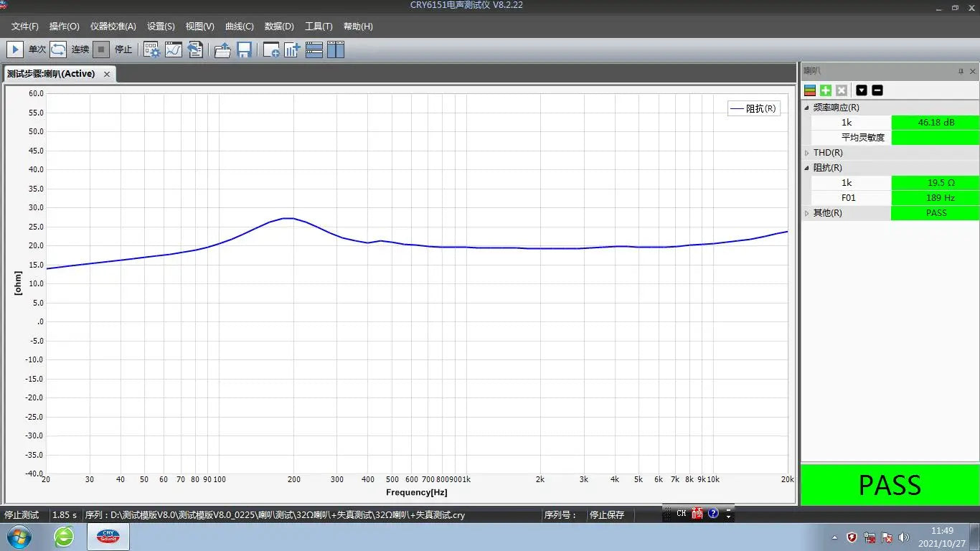This screenshot has height=551, width=980.
Task: Toggle the 阻抗(R) legend entry on chart
Action: click(x=753, y=109)
